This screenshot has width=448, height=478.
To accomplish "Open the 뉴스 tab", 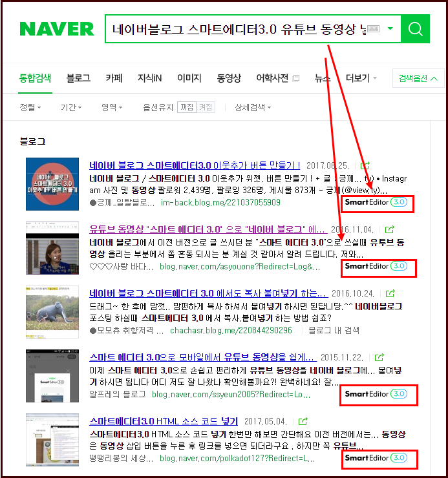I will tap(323, 78).
